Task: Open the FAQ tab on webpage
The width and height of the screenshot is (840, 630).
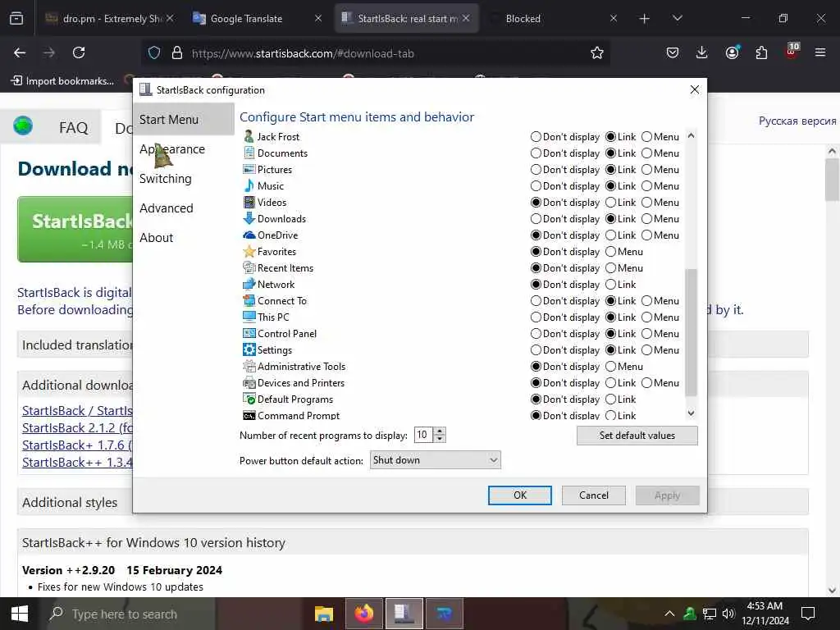Action: (73, 127)
